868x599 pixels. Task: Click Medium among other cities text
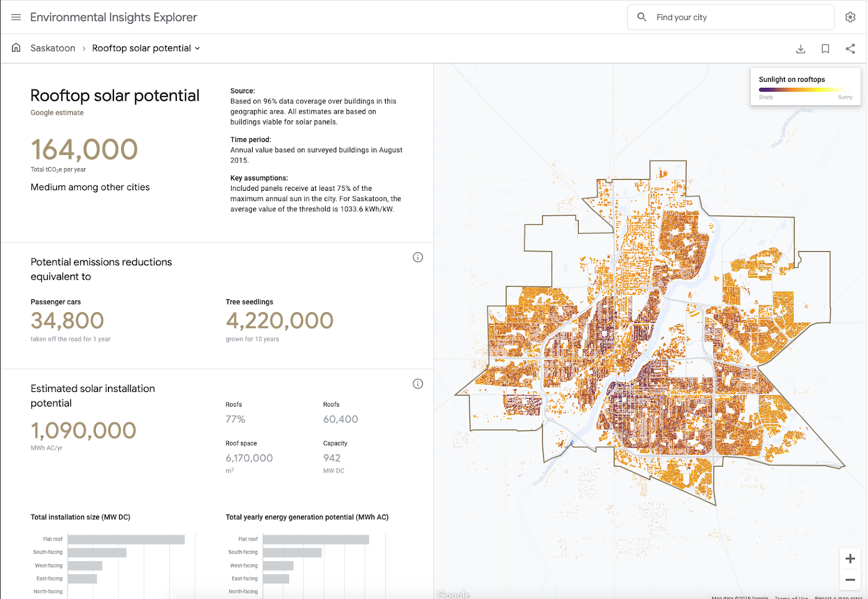click(90, 187)
